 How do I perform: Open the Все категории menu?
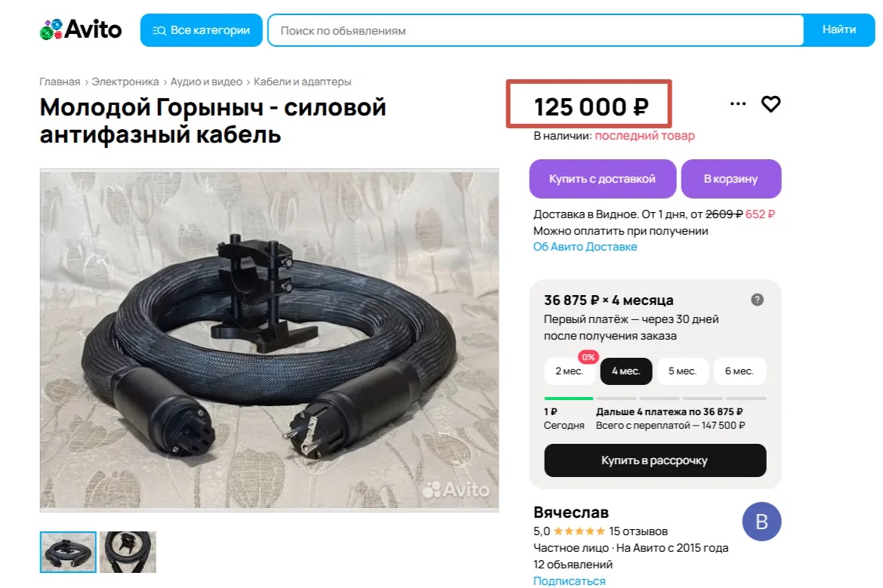click(x=201, y=30)
